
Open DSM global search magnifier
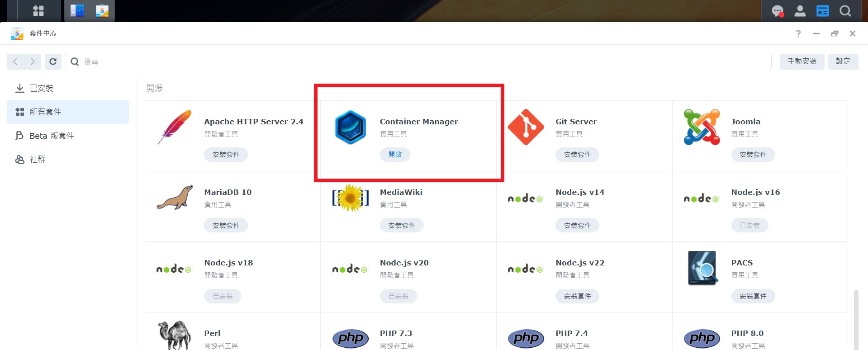pos(845,11)
